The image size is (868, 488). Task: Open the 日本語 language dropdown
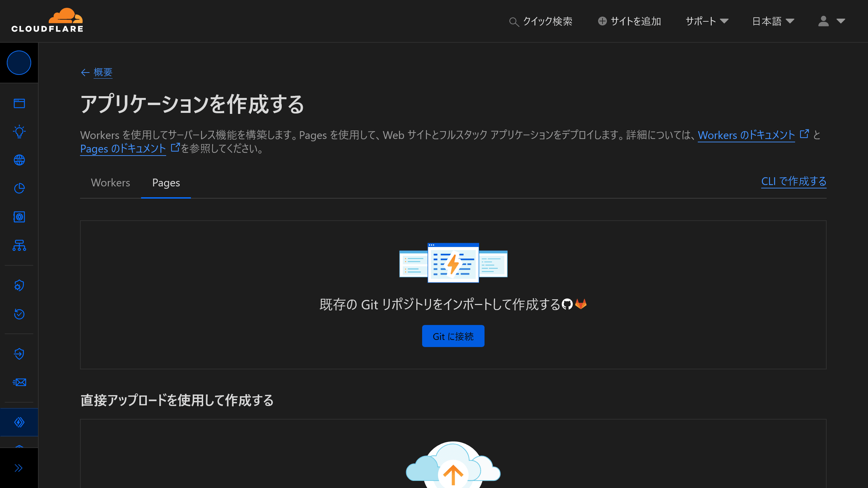[x=773, y=21]
